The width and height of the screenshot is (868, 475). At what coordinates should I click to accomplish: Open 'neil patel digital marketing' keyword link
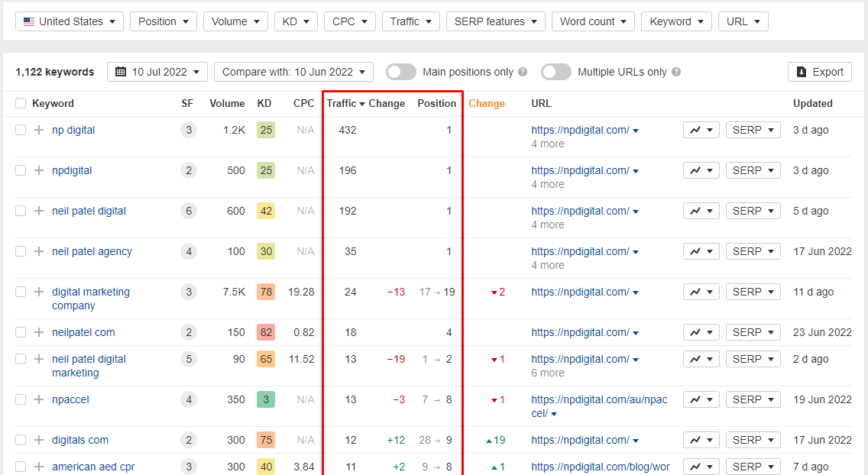point(89,366)
